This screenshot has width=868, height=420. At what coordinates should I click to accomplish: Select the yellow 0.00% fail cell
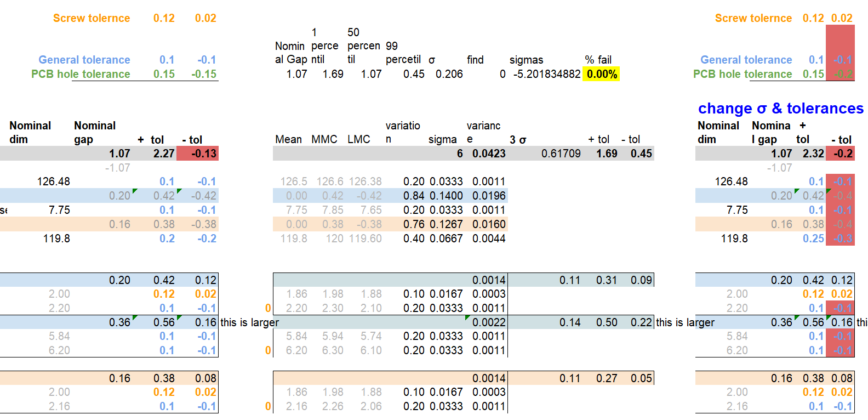pos(601,74)
